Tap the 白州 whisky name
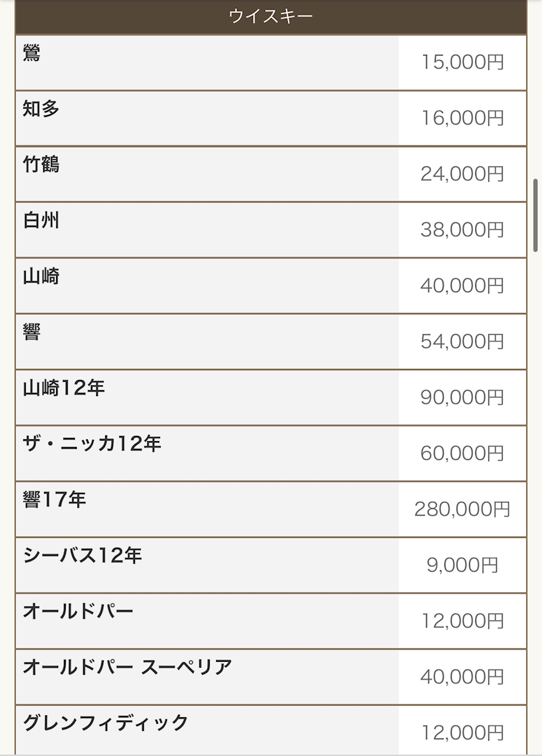The image size is (542, 756). [41, 221]
